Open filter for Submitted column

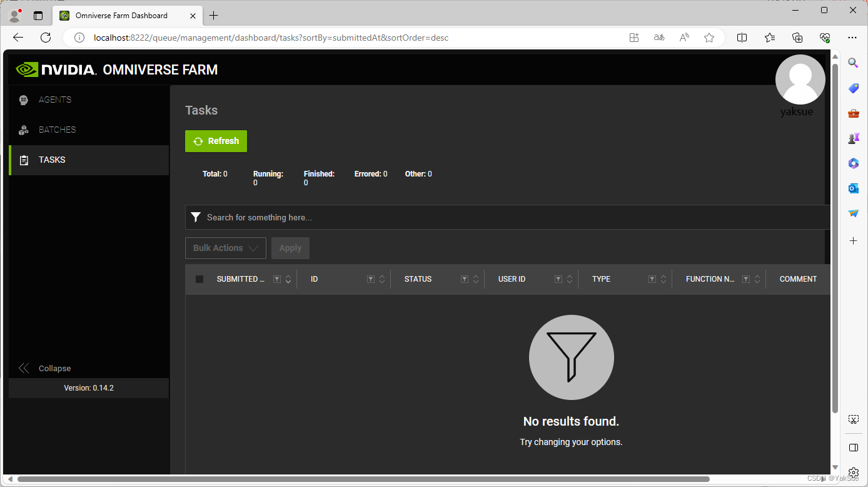[277, 279]
